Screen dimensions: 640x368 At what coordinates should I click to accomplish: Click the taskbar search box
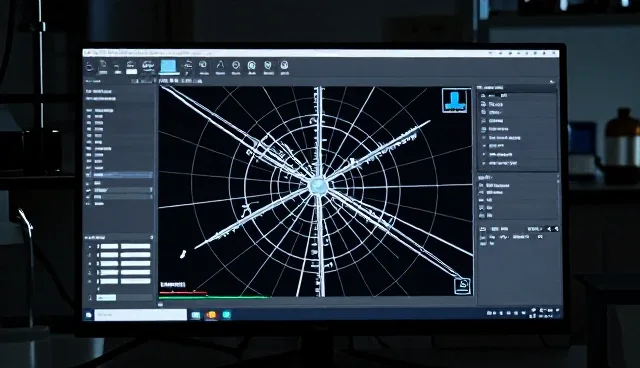[140, 315]
